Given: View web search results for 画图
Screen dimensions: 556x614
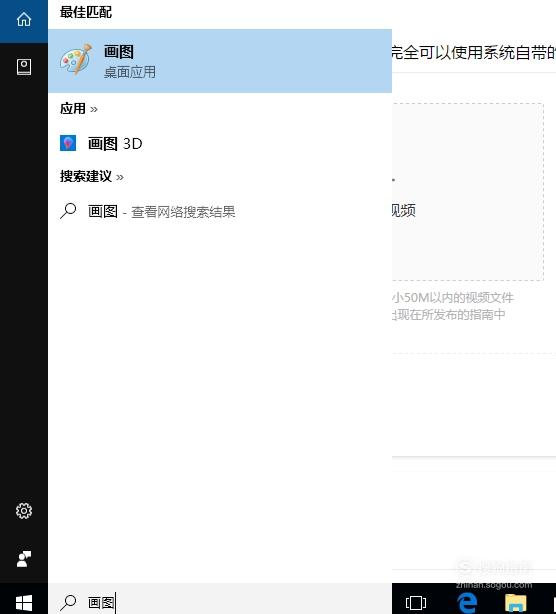Looking at the screenshot, I should point(220,211).
